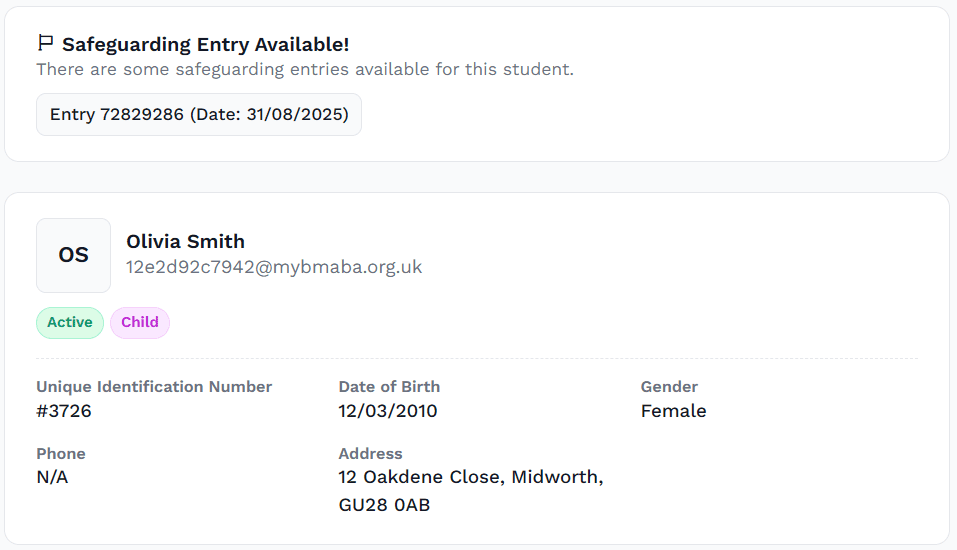The width and height of the screenshot is (957, 550).
Task: Select the Olivia Smith name heading
Action: 186,241
